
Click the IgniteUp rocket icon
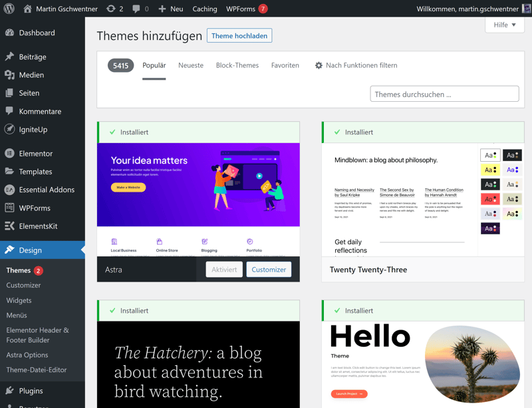click(x=9, y=129)
